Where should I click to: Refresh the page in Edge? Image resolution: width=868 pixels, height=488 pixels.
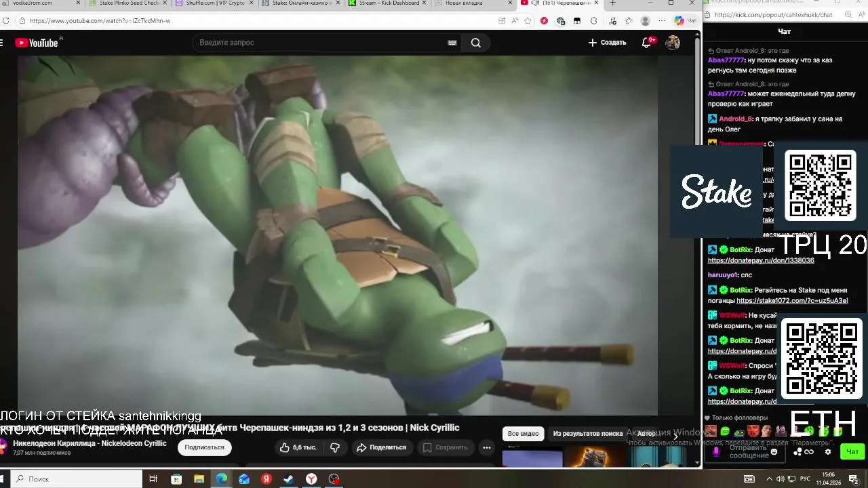point(6,21)
